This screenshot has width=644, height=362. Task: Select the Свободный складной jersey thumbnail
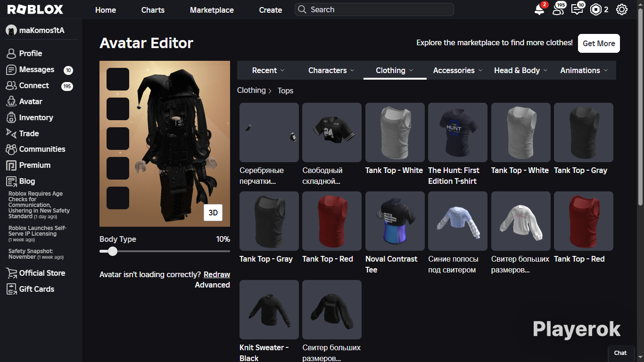(332, 132)
